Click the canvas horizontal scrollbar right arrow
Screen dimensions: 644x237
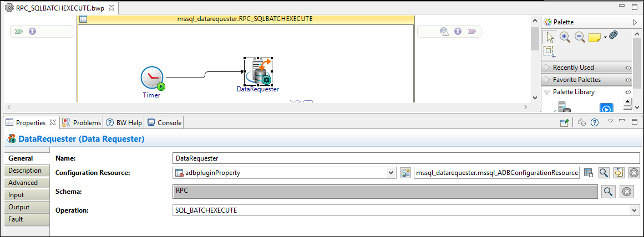(x=525, y=107)
